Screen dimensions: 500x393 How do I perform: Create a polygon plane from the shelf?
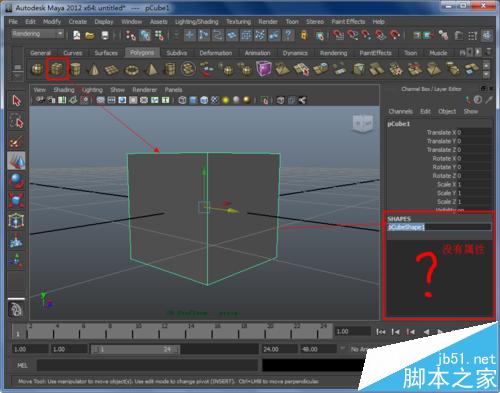click(x=112, y=69)
